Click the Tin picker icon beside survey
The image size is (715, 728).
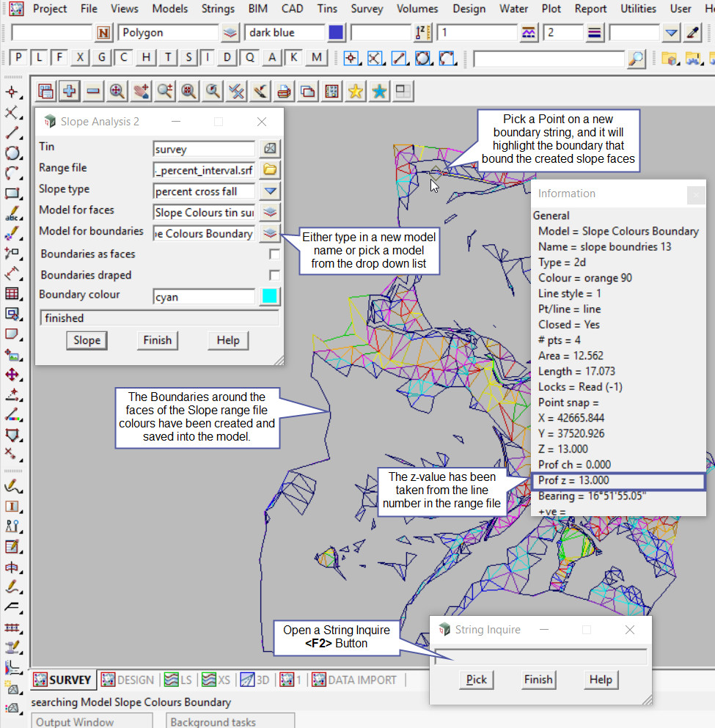pos(271,149)
